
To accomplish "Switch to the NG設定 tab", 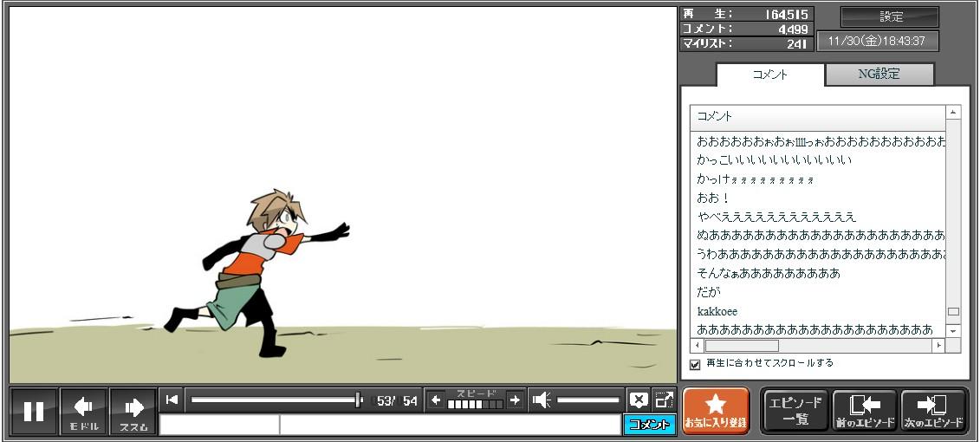I will coord(879,75).
